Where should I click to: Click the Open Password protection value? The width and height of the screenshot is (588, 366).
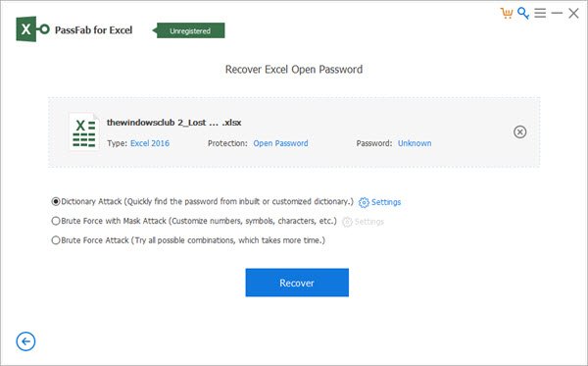coord(280,143)
